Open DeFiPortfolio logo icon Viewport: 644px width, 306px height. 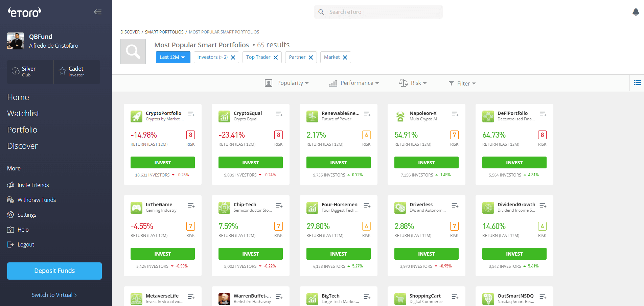click(488, 116)
